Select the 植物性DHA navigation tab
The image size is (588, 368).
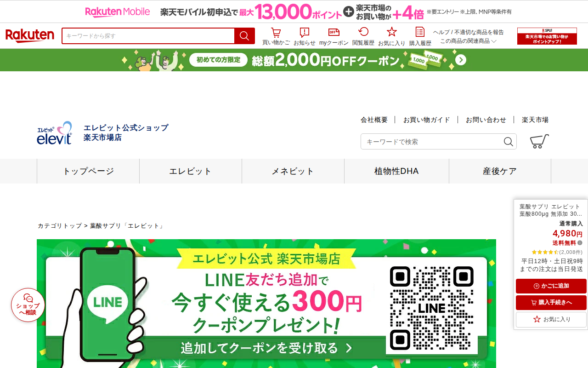pyautogui.click(x=396, y=171)
